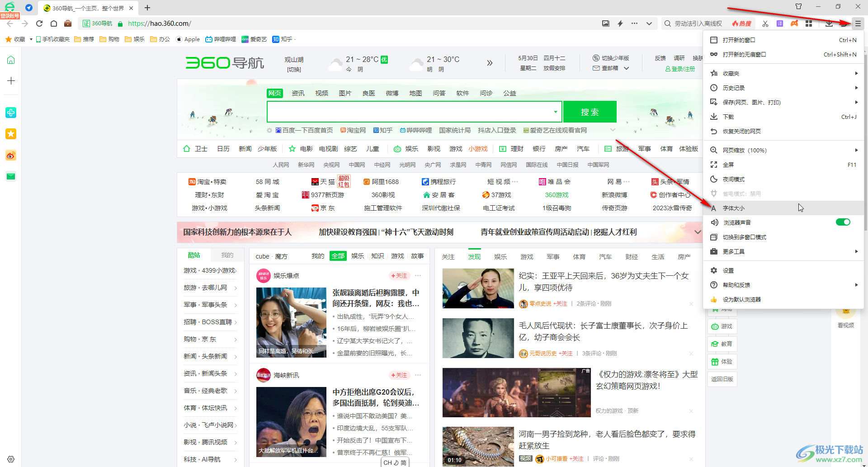The height and width of the screenshot is (467, 868).
Task: Expand the 收藏夹 submenu
Action: click(783, 73)
